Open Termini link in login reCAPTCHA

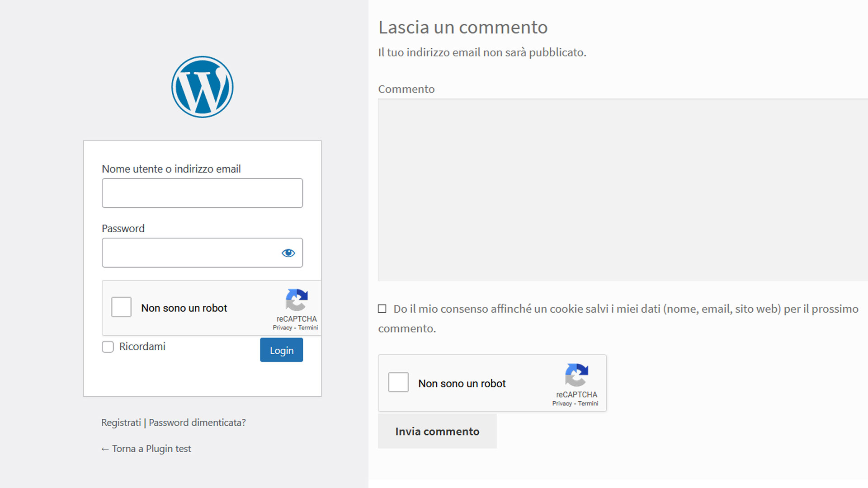click(308, 328)
